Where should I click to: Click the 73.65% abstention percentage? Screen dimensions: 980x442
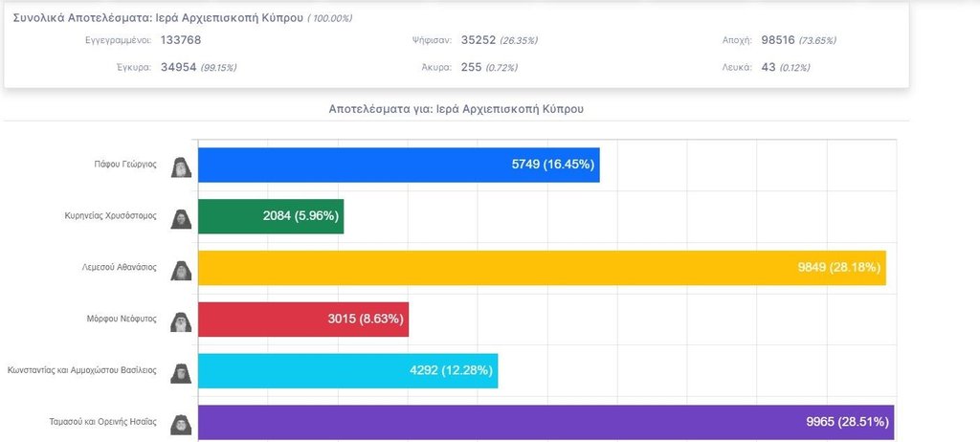click(x=817, y=40)
